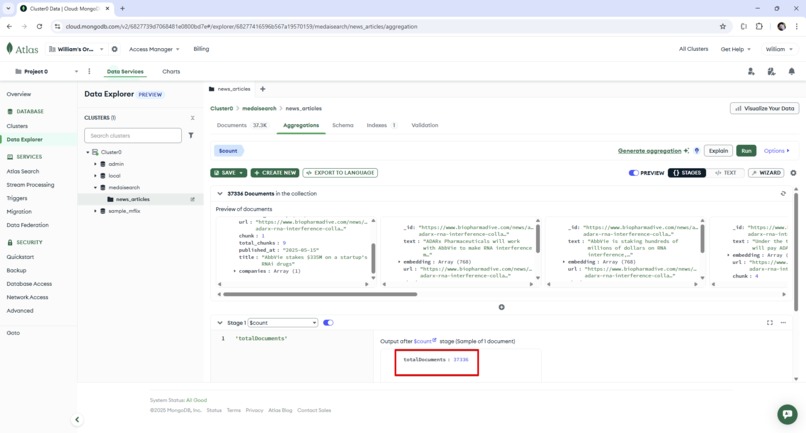
Task: Select news_articles collection in tree
Action: point(133,199)
